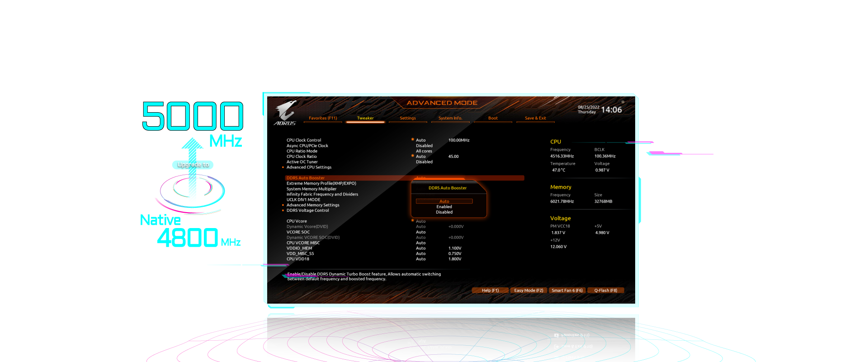Image resolution: width=868 pixels, height=362 pixels.
Task: Select the CPU Clock Ratio setting
Action: tap(302, 157)
